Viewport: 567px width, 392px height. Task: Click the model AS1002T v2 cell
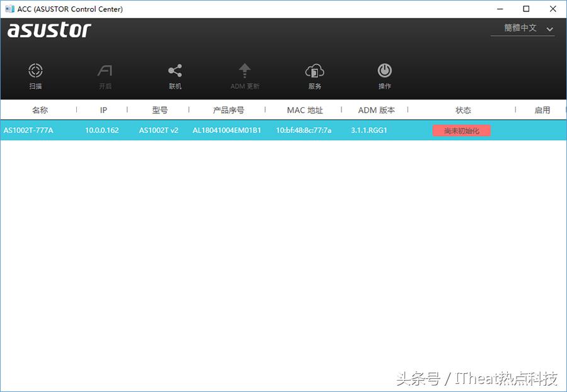tap(159, 130)
